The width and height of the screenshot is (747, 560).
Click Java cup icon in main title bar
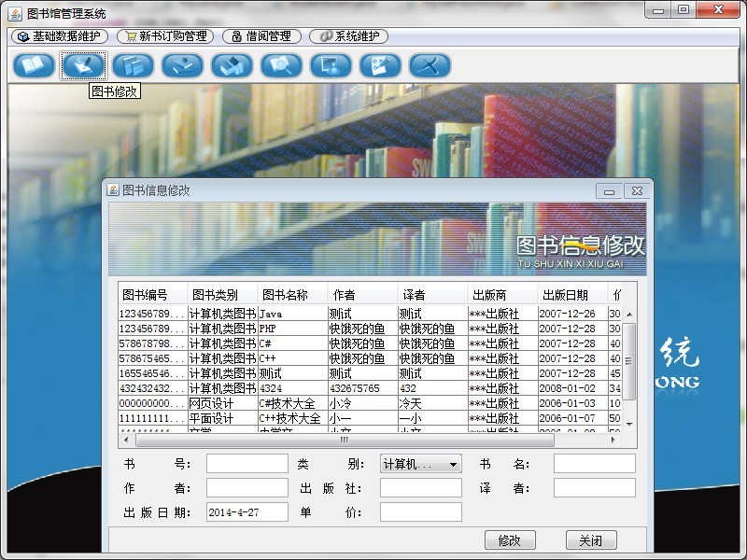[x=15, y=14]
